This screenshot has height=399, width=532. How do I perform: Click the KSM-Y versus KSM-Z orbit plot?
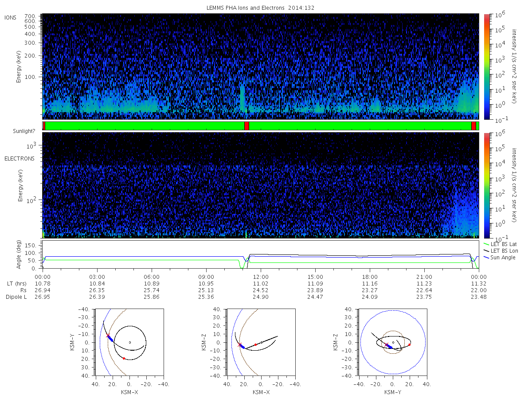393,342
